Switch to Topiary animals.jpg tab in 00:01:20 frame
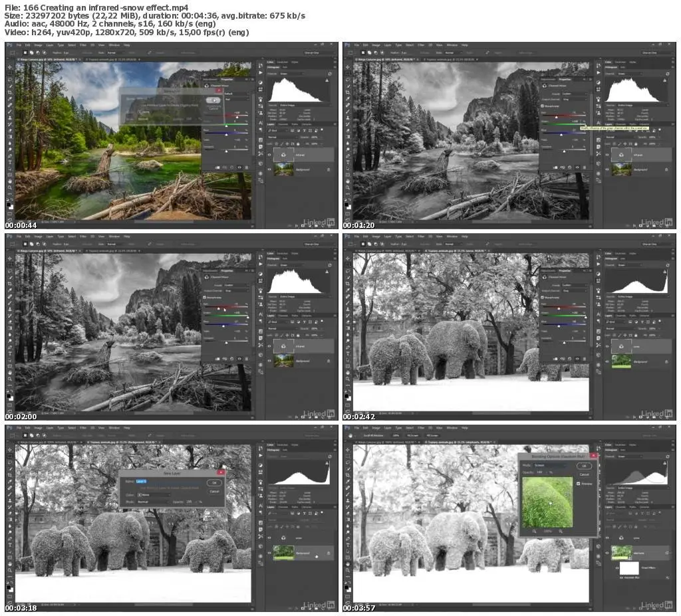The image size is (681, 616). 452,59
